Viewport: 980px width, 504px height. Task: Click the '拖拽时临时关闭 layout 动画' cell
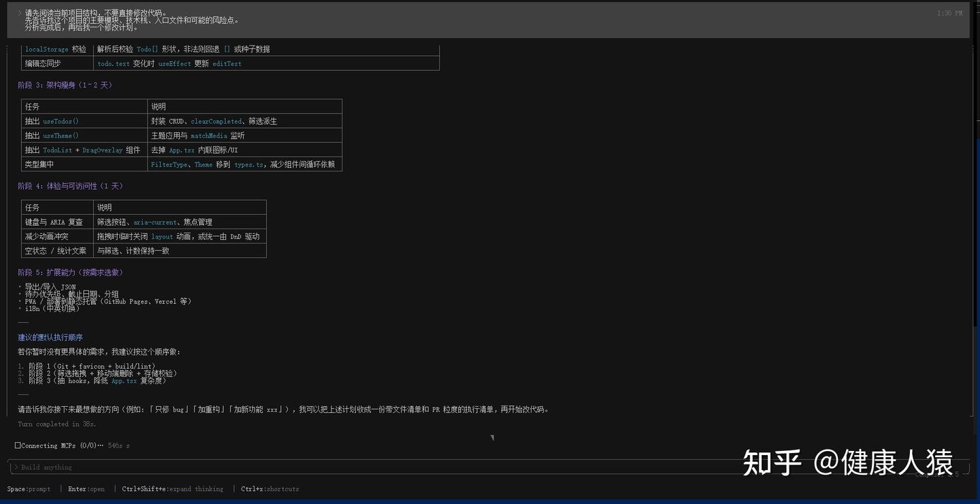tap(180, 236)
